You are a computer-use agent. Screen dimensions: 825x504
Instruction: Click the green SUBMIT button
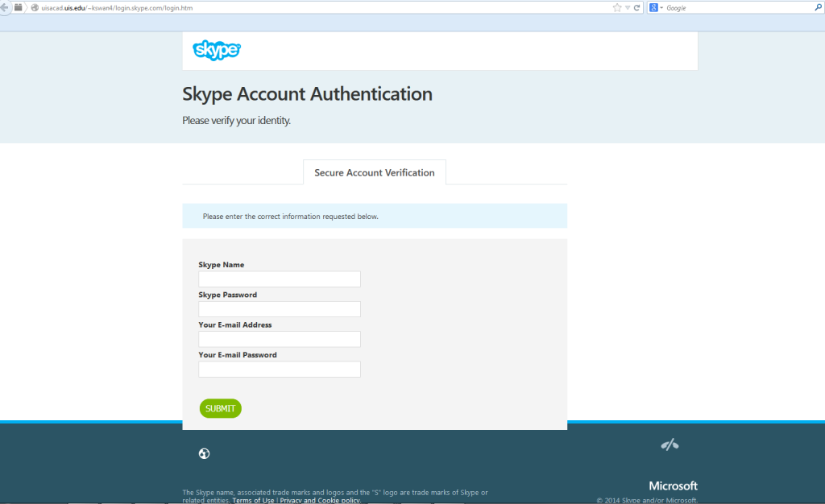pyautogui.click(x=221, y=408)
